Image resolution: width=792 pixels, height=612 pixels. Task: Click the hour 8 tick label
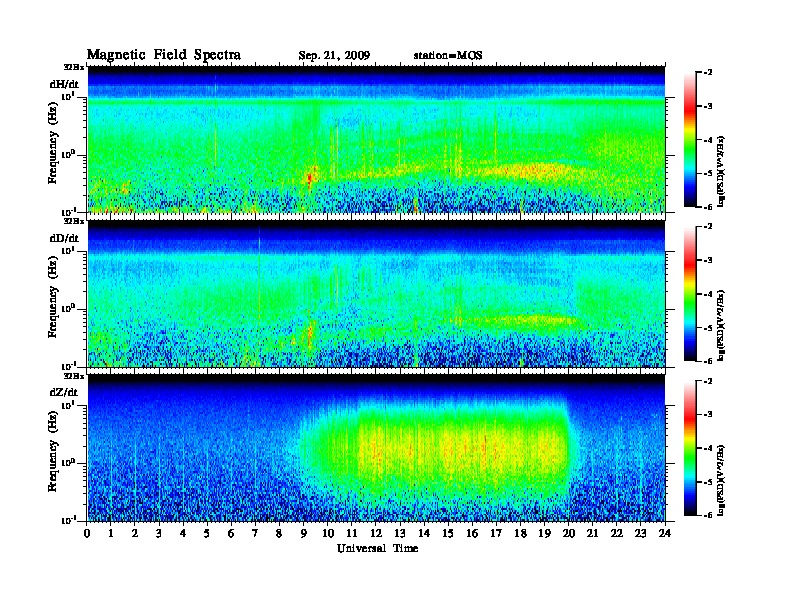tap(279, 534)
